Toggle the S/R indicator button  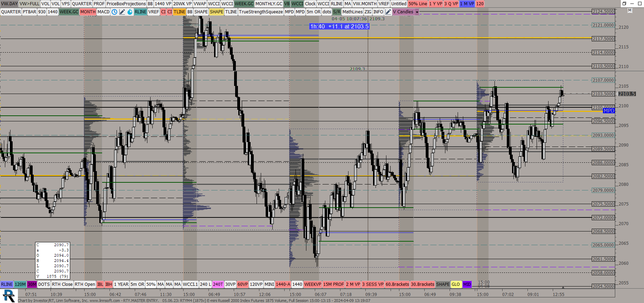click(x=337, y=12)
